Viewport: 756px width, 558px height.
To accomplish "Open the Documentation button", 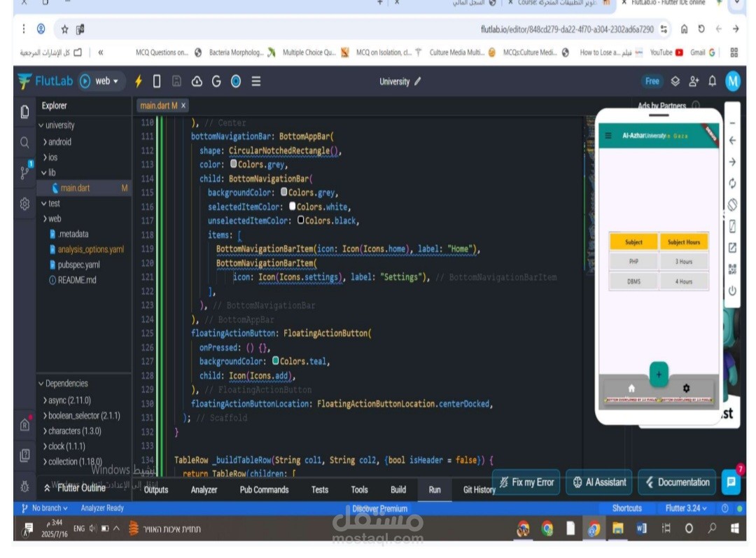I will tap(677, 482).
